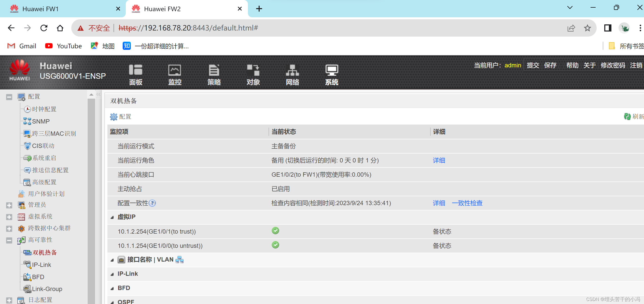Click the 一致性检查 link
644x304 pixels.
(x=467, y=203)
